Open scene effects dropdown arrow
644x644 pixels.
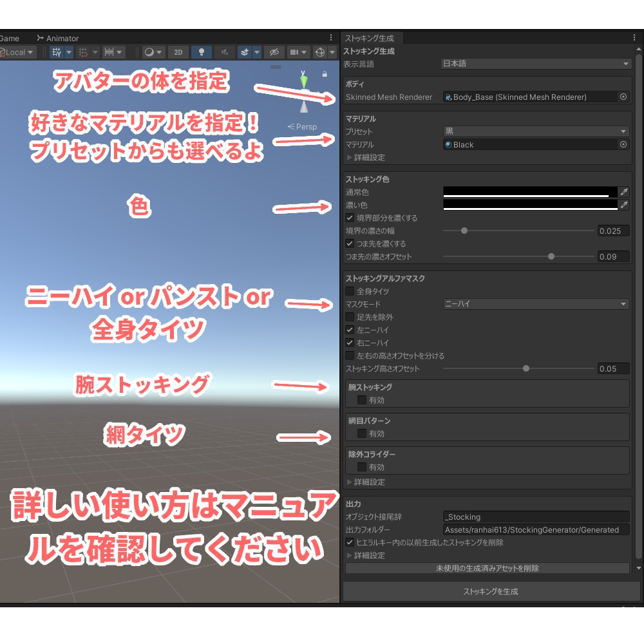click(x=257, y=52)
